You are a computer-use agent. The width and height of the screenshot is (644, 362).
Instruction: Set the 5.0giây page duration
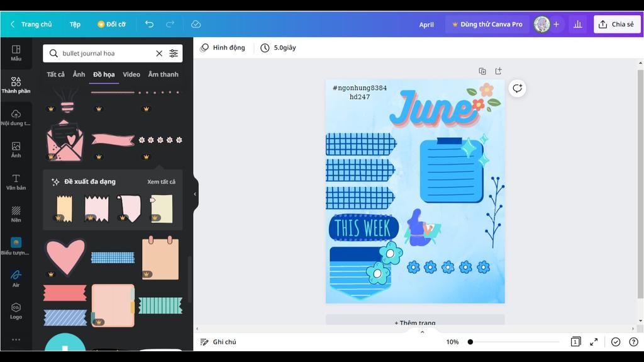[x=278, y=48]
